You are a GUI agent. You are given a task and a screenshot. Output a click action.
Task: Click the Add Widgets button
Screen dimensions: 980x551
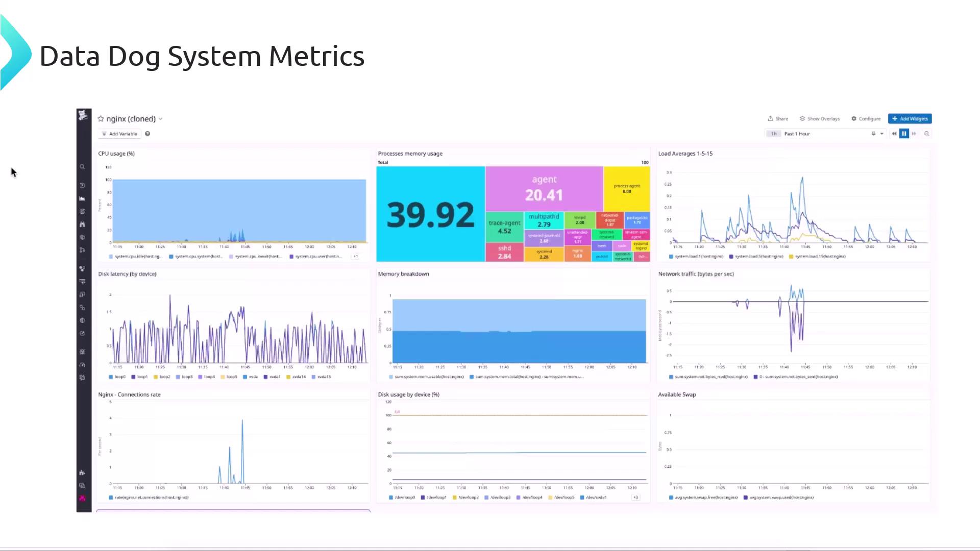910,119
